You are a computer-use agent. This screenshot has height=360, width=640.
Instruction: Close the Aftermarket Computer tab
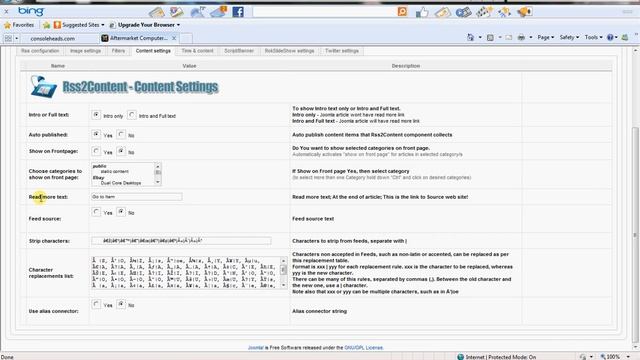point(174,38)
